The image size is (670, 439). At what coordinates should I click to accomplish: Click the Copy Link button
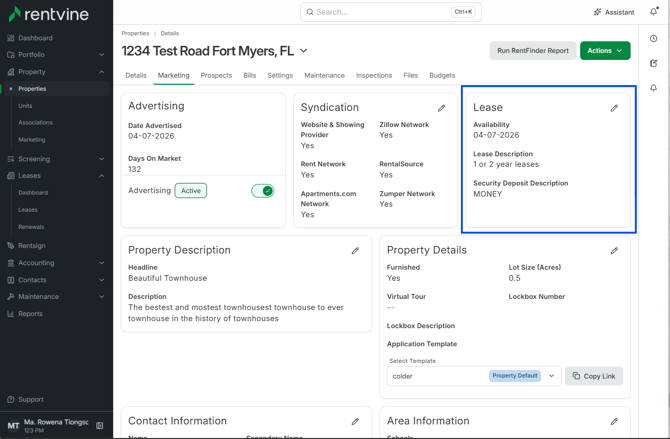point(594,376)
